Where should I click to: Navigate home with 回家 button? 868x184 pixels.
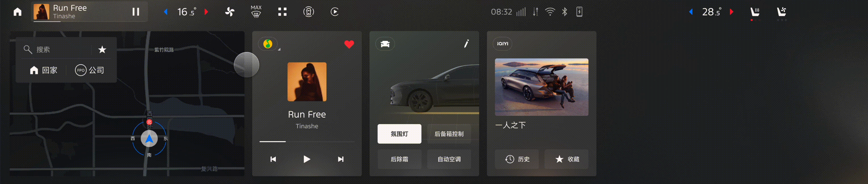[x=44, y=70]
